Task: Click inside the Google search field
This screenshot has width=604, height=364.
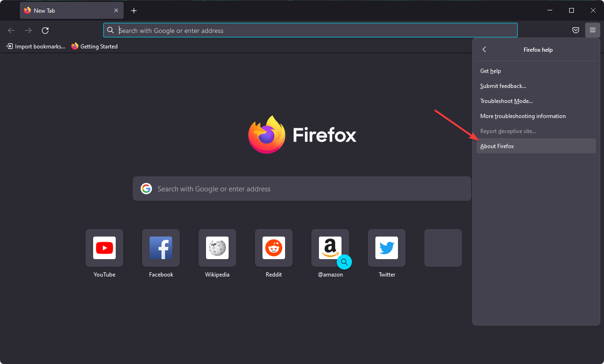Action: pos(301,188)
